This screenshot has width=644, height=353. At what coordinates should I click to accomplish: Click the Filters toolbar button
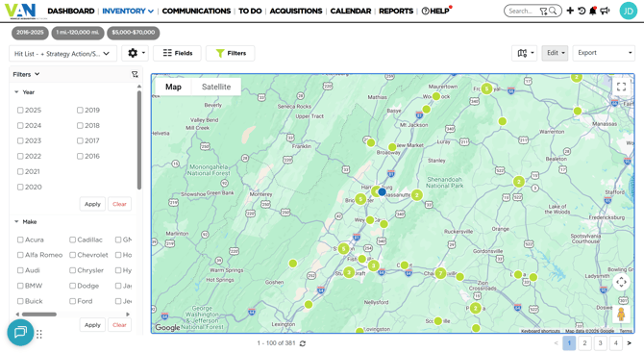[231, 53]
